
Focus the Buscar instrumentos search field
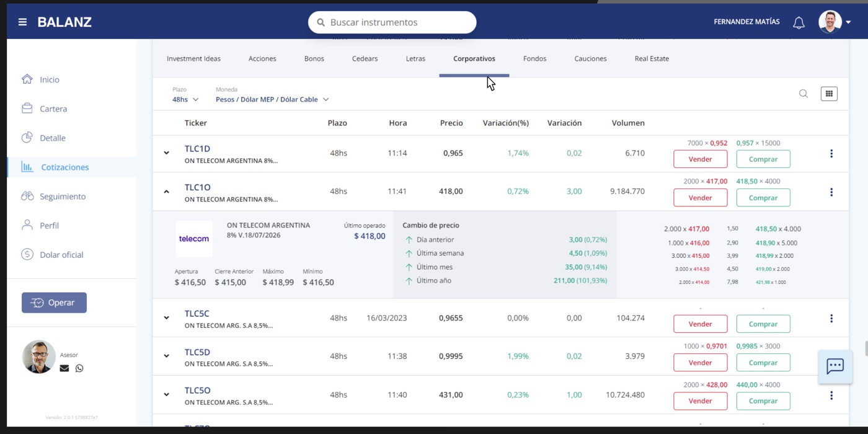tap(392, 22)
